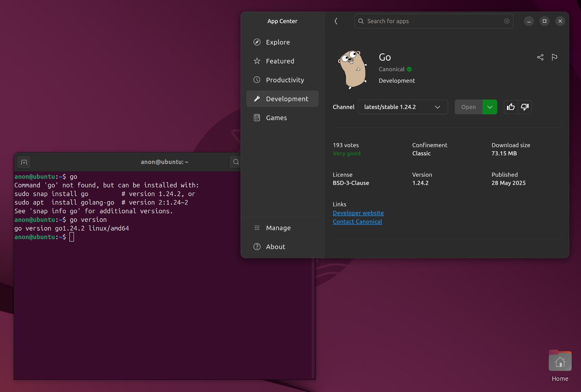The image size is (581, 392).
Task: Open the Home folder on the desktop
Action: point(560,366)
